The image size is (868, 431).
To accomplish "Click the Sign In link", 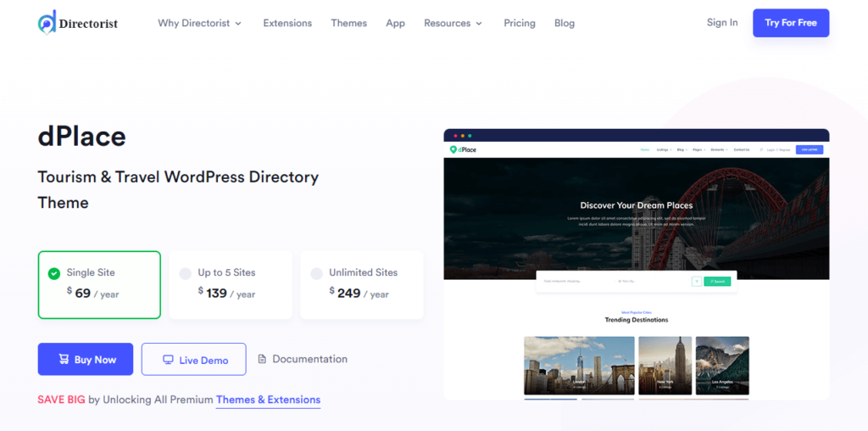I will 722,23.
